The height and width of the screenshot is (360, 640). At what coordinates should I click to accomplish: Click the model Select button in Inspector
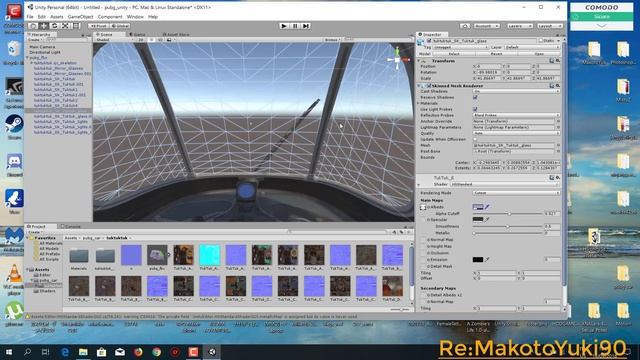click(453, 54)
